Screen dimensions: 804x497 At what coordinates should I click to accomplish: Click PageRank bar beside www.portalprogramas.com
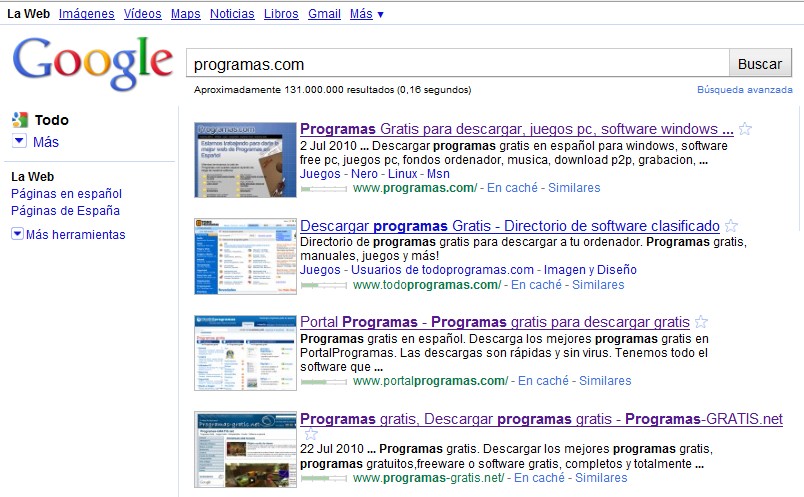324,382
